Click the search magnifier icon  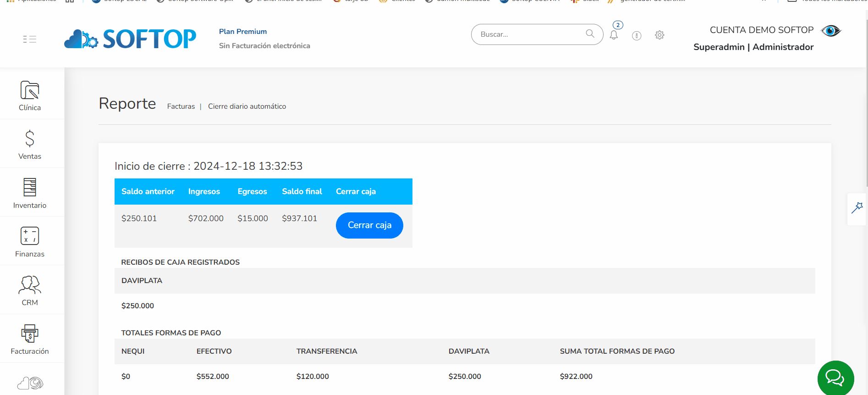point(590,33)
